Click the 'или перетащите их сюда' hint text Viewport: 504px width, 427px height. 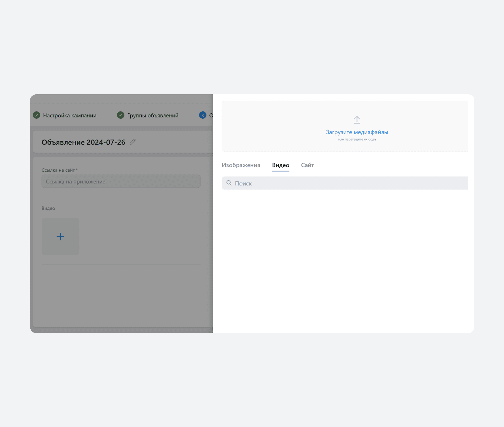pyautogui.click(x=357, y=139)
